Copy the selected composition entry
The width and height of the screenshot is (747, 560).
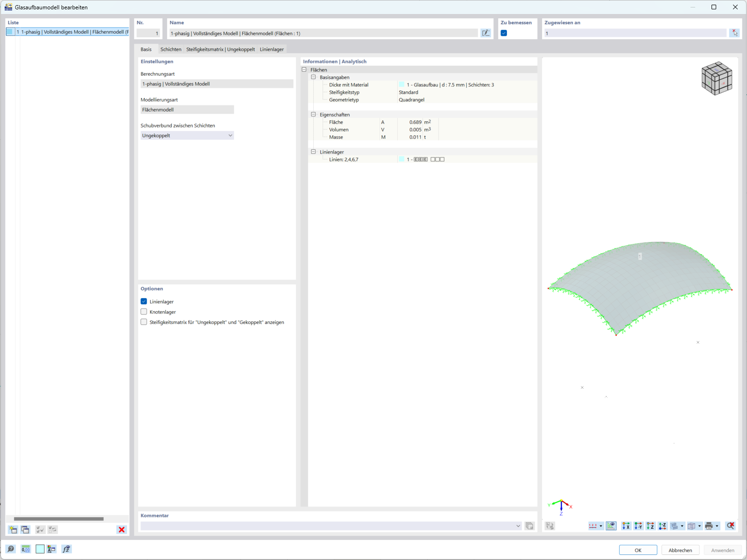(26, 529)
